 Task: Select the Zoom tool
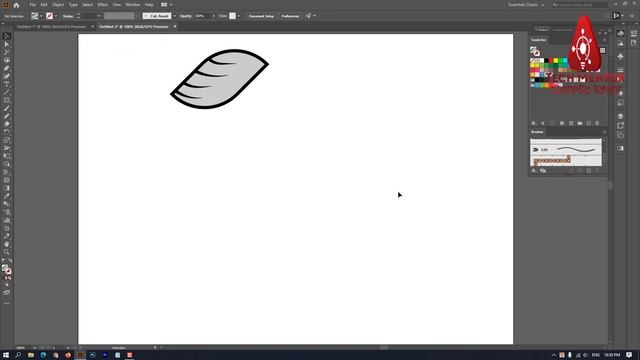coord(7,252)
